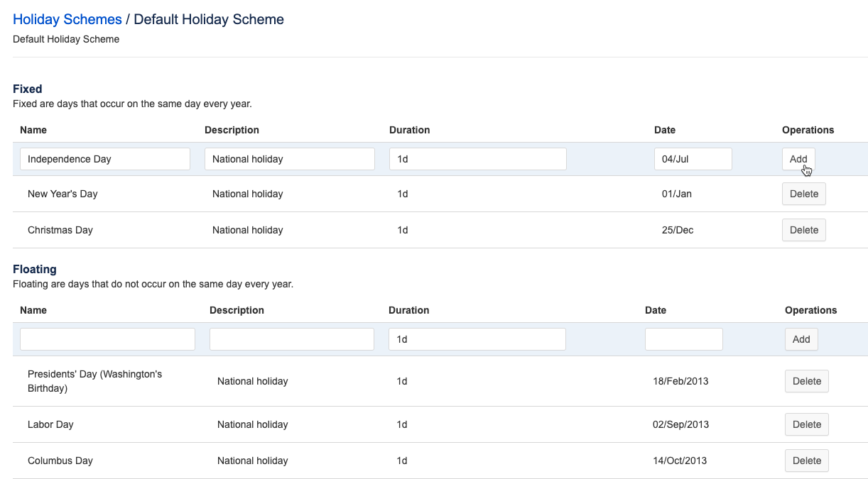Click the empty Floating Date field
Viewport: 868px width, 479px height.
pos(683,339)
